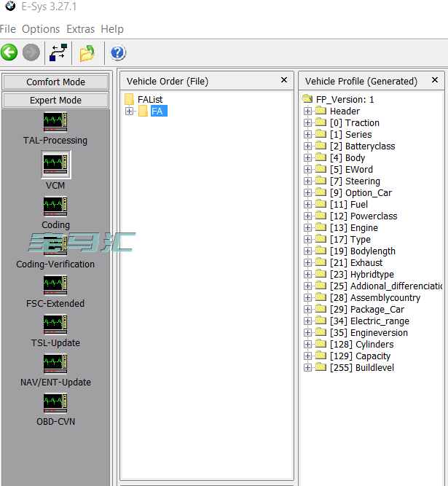Expand the [12] Powerclass node
Screen dimensions: 448x486
tap(307, 216)
